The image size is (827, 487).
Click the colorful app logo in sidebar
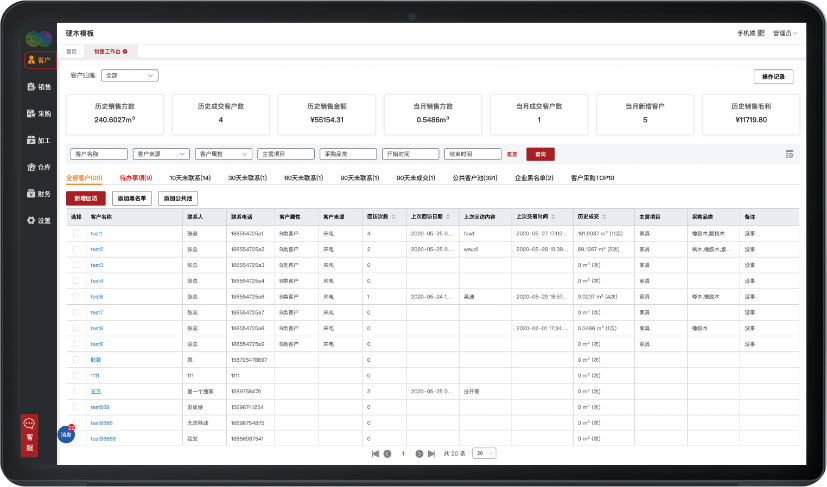[x=39, y=38]
